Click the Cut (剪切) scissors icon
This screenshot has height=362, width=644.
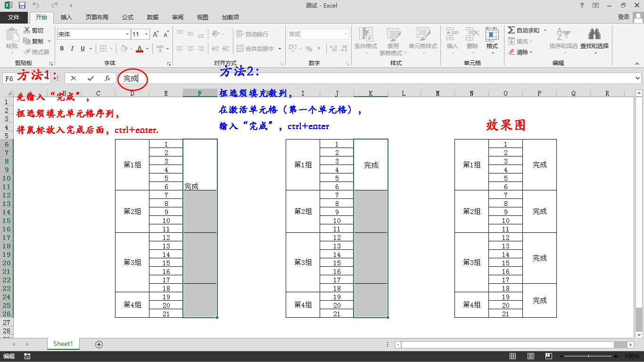pyautogui.click(x=27, y=30)
